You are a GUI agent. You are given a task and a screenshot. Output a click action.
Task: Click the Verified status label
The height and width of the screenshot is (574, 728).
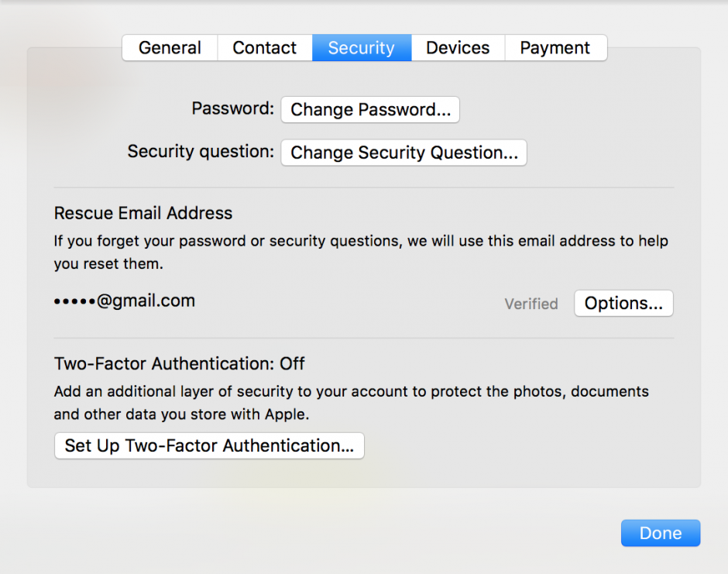coord(531,304)
